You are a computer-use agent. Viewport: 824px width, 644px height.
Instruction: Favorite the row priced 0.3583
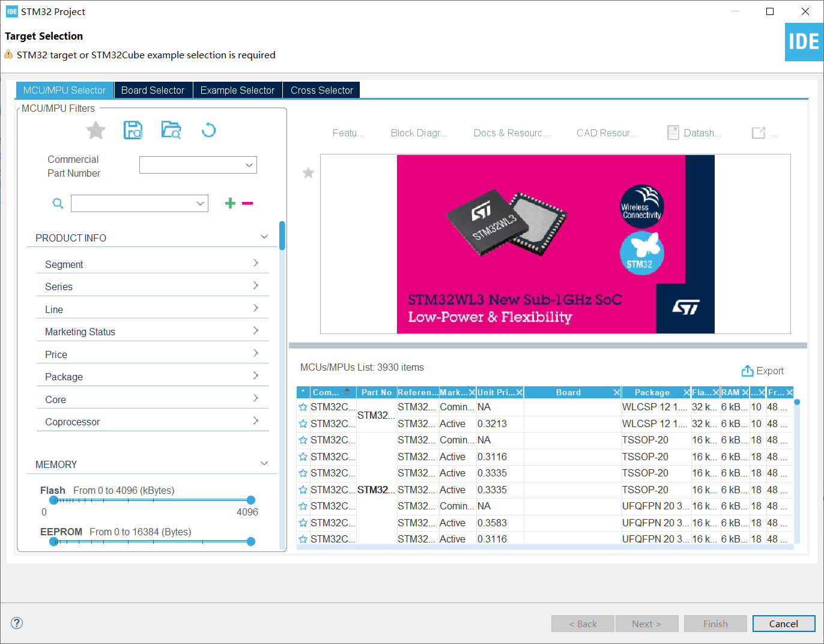tap(303, 523)
